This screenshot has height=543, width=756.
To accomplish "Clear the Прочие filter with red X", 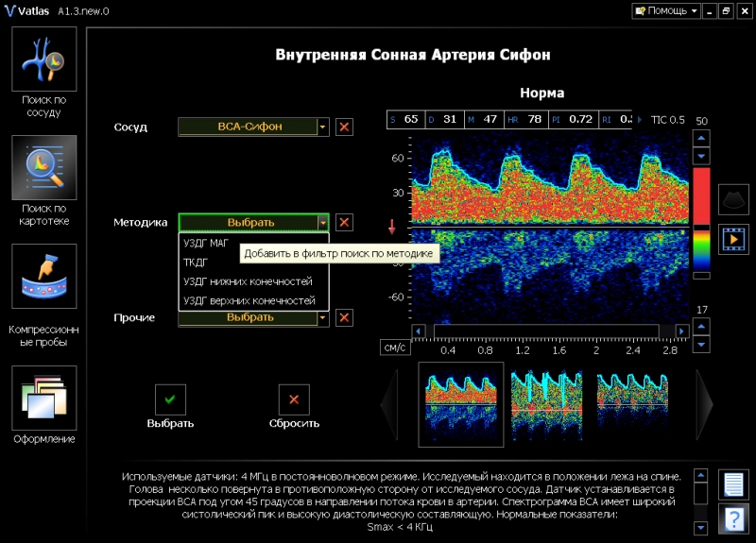I will [345, 318].
